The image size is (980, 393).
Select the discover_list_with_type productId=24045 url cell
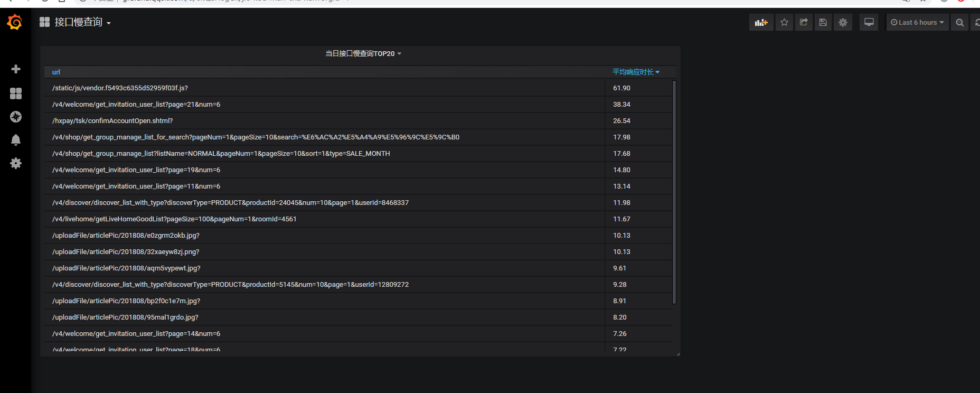(x=325, y=202)
